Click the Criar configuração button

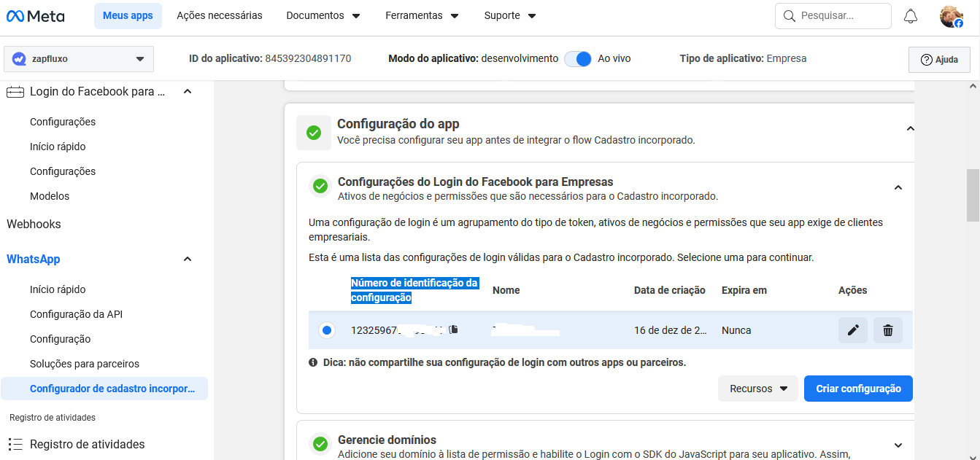[858, 389]
